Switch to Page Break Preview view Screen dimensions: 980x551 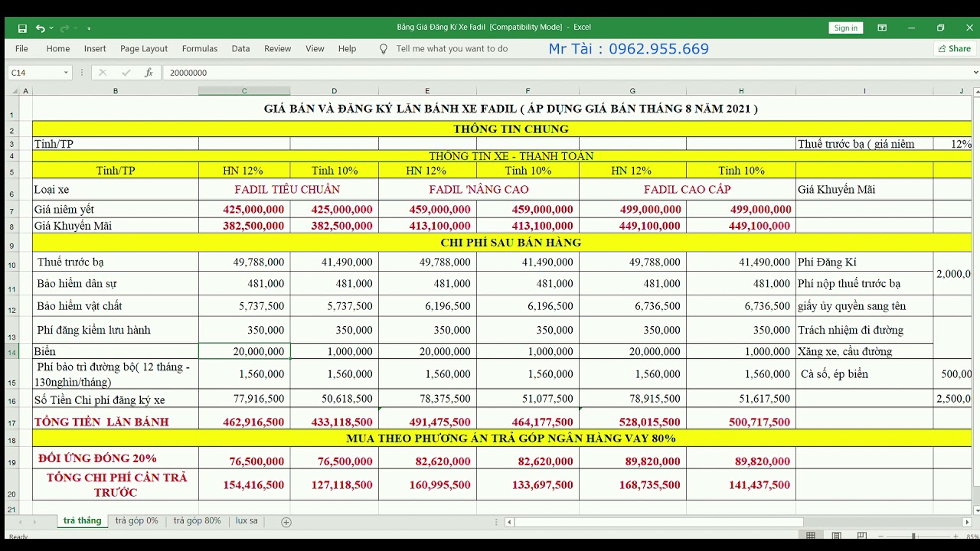[x=861, y=536]
